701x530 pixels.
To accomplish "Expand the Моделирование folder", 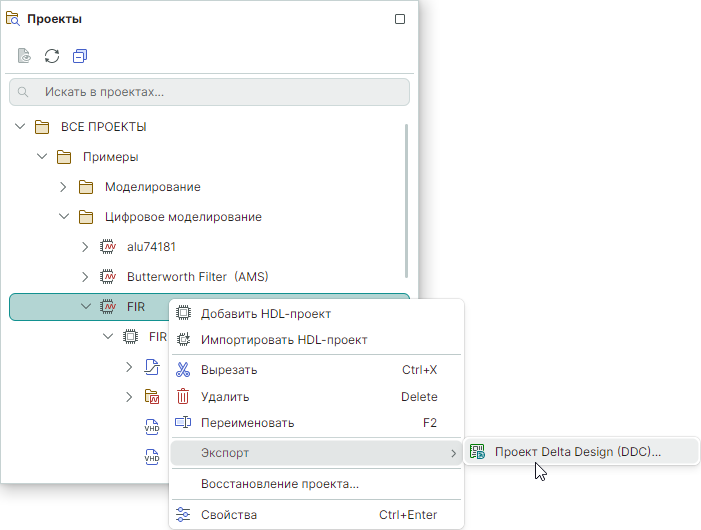I will [x=63, y=187].
